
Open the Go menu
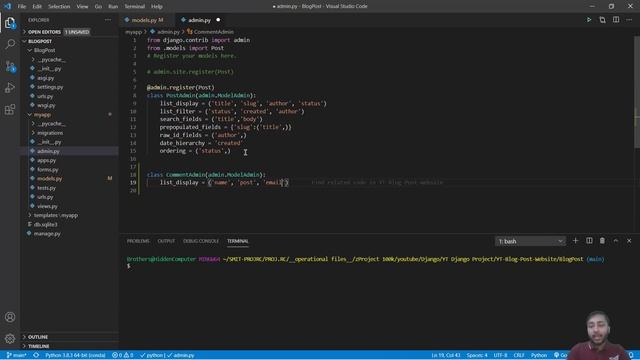[x=98, y=6]
